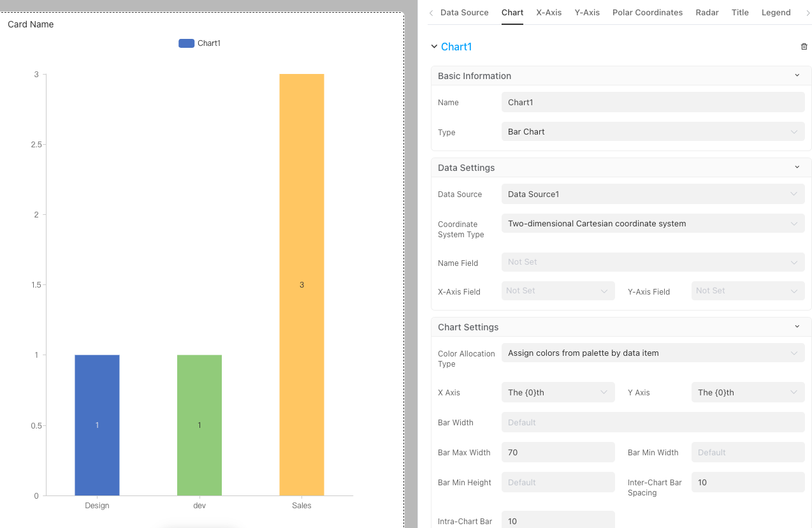Switch to the X-Axis tab
Image resolution: width=812 pixels, height=528 pixels.
pyautogui.click(x=549, y=13)
